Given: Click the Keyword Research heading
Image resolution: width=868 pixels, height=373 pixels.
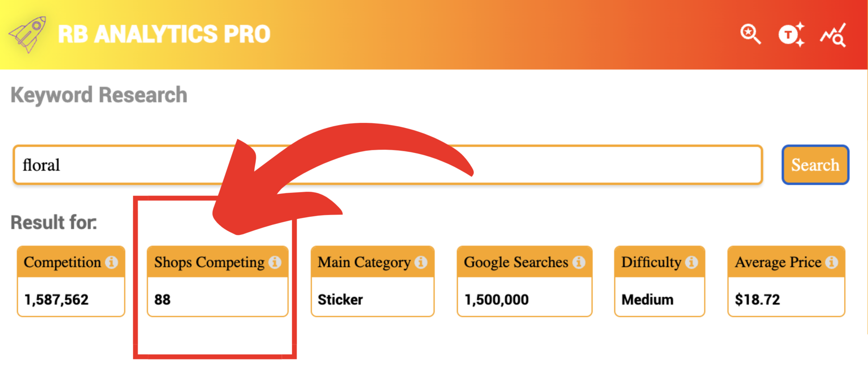Looking at the screenshot, I should (99, 95).
